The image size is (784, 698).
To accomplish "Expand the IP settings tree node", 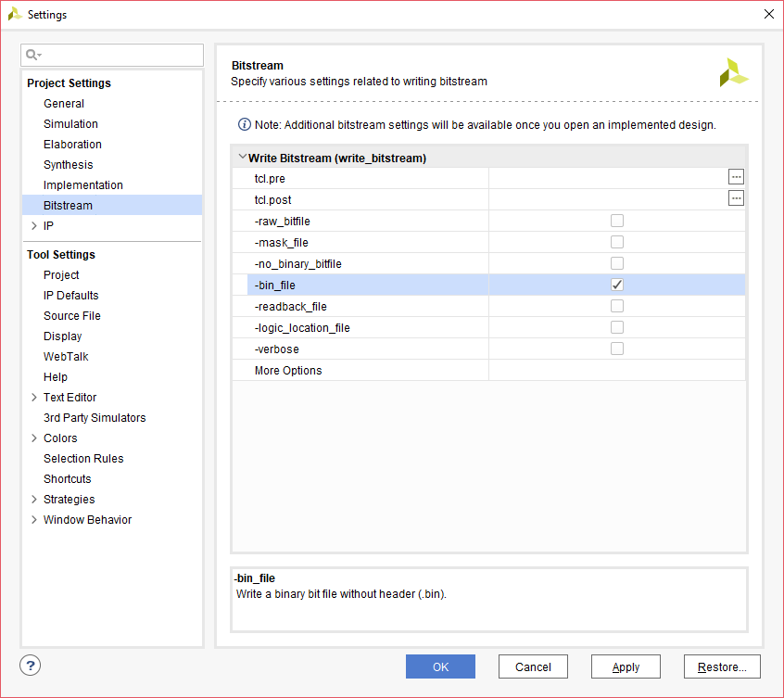I will coord(34,226).
